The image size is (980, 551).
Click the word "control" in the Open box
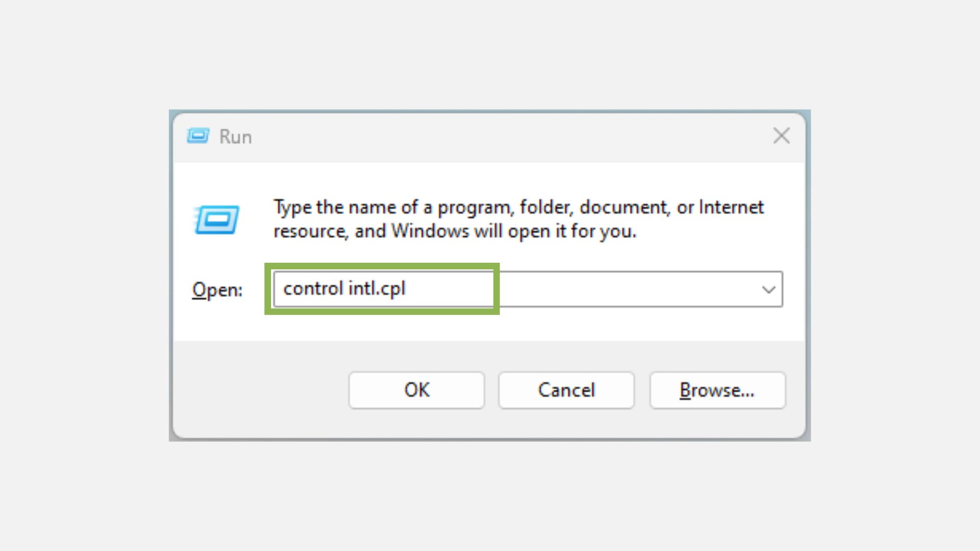[x=313, y=289]
